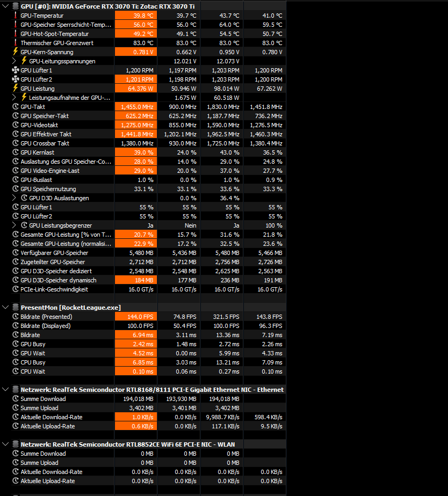Click thermometer icon for Thermischer GPU-Grenzwert
Screen dimensions: 448x496
15,43
